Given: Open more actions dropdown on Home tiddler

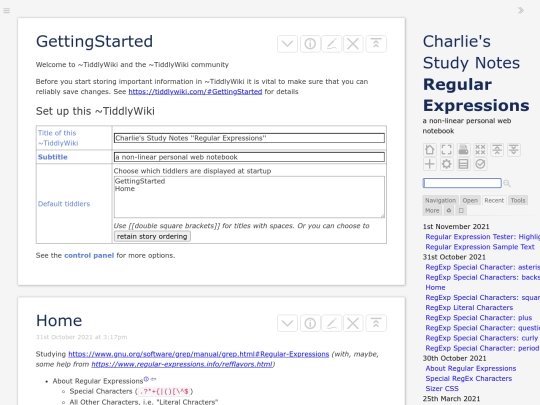Looking at the screenshot, I should point(287,323).
